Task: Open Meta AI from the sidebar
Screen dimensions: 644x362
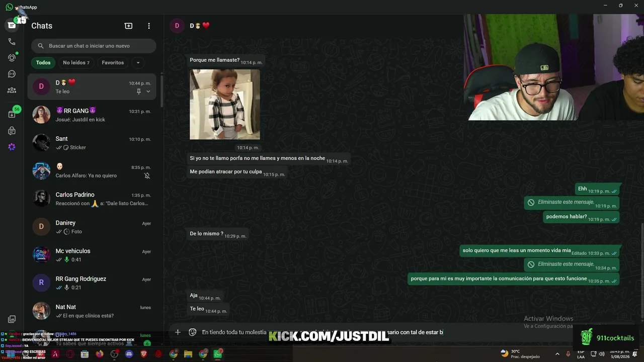Action: tap(12, 147)
